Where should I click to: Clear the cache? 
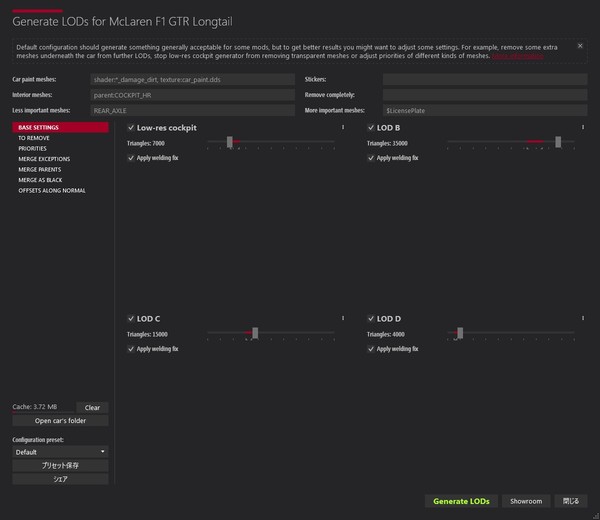[x=92, y=408]
